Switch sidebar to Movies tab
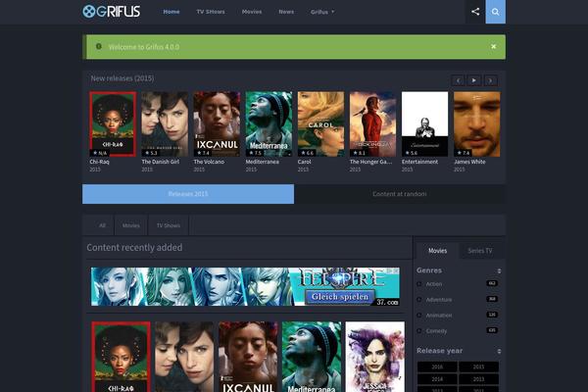The image size is (588, 392). coord(438,251)
